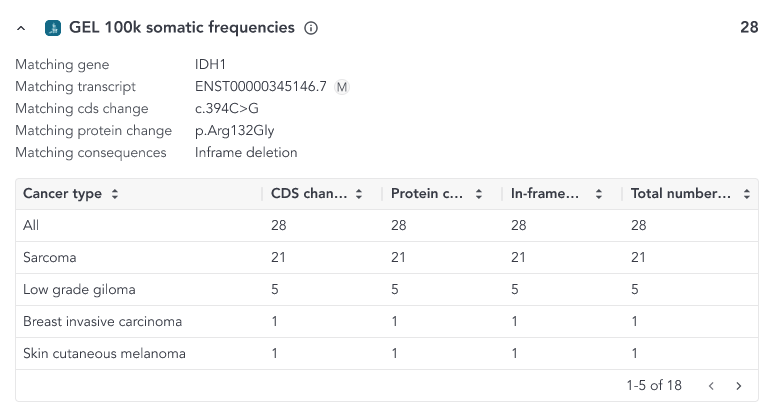Click the Cancer type column header
This screenshot has width=774, height=415.
[62, 194]
